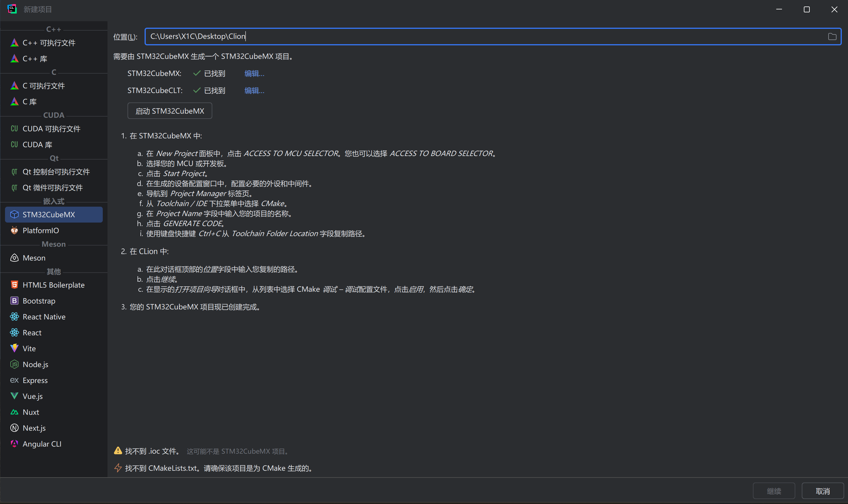Select the C 库 icon
Image resolution: width=848 pixels, height=504 pixels.
[x=14, y=102]
